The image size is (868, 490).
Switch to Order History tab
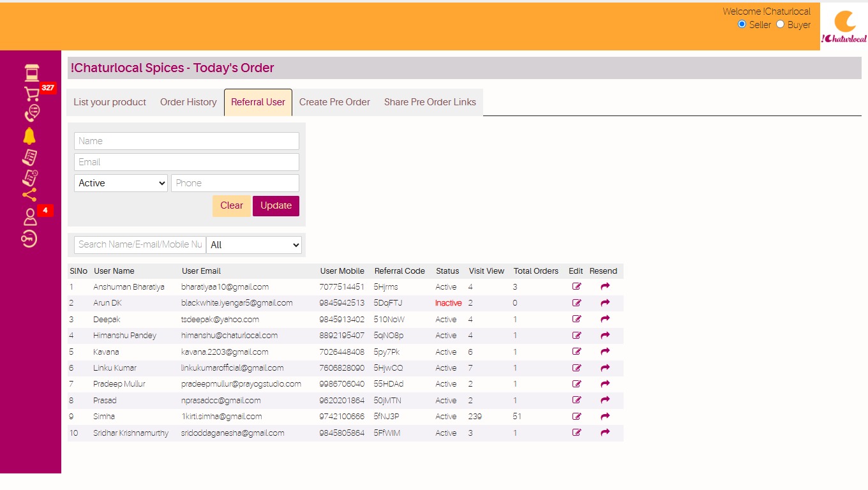point(188,102)
